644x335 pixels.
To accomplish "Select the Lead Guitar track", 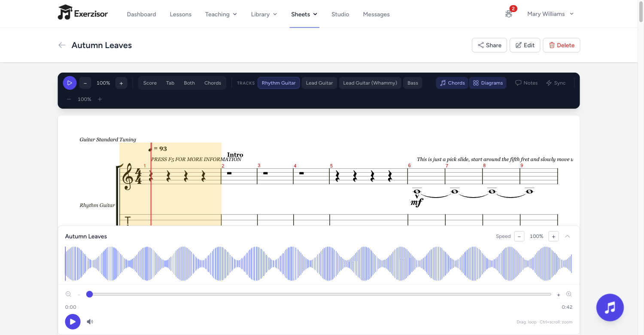I will tap(319, 83).
